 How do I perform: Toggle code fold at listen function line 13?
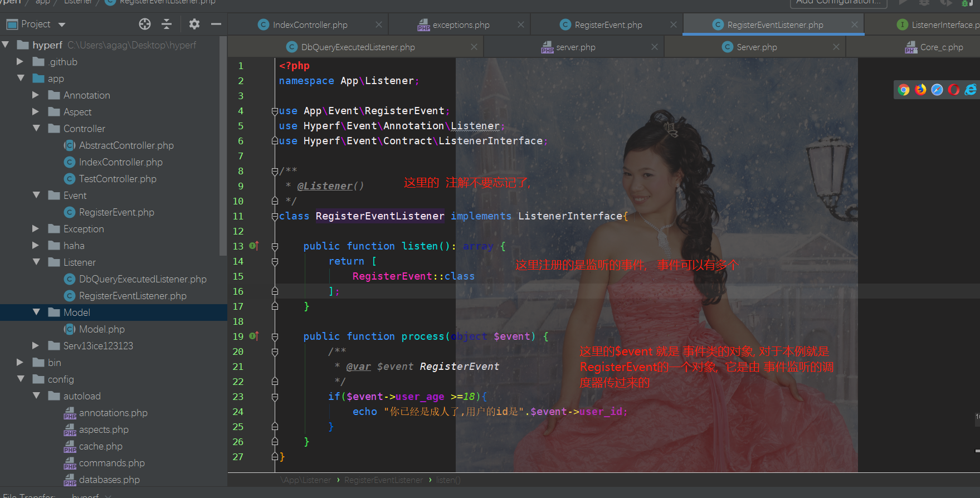coord(275,246)
